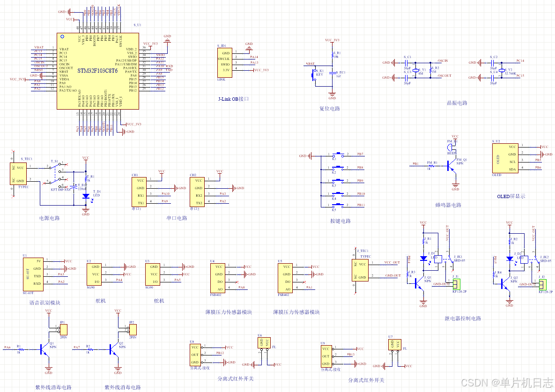This screenshot has height=392, width=555.
Task: Click the 'J-Link OB接口' caption
Action: point(233,99)
